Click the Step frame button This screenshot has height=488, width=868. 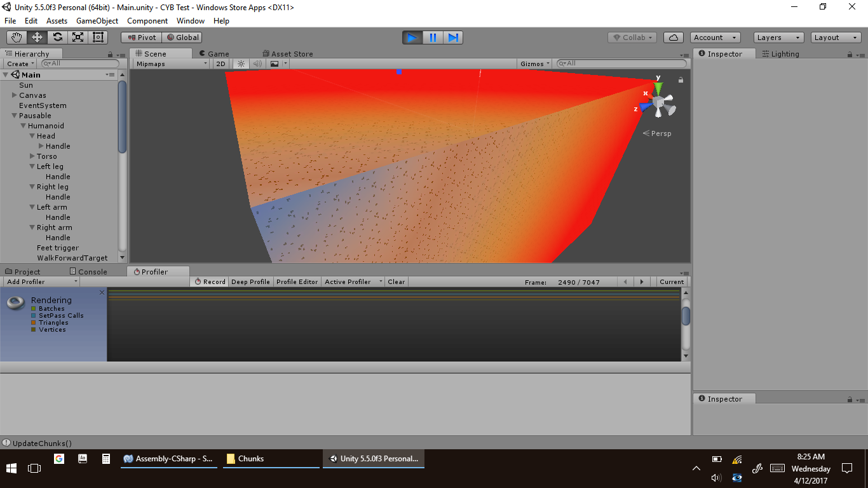pos(453,37)
